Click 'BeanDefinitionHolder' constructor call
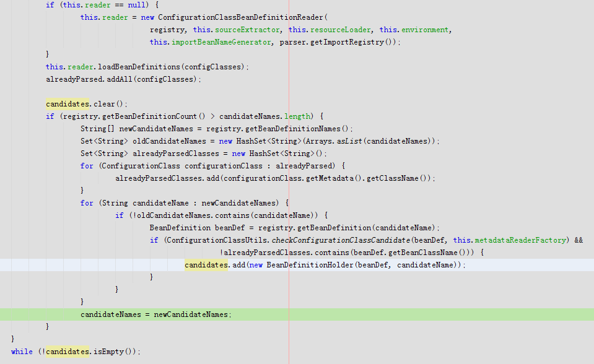594x364 pixels. coord(310,265)
